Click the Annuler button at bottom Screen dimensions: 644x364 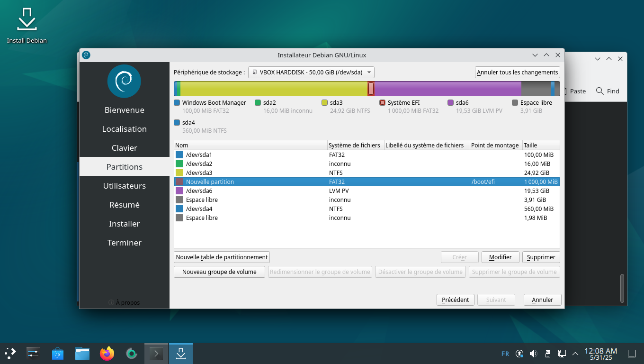click(543, 300)
